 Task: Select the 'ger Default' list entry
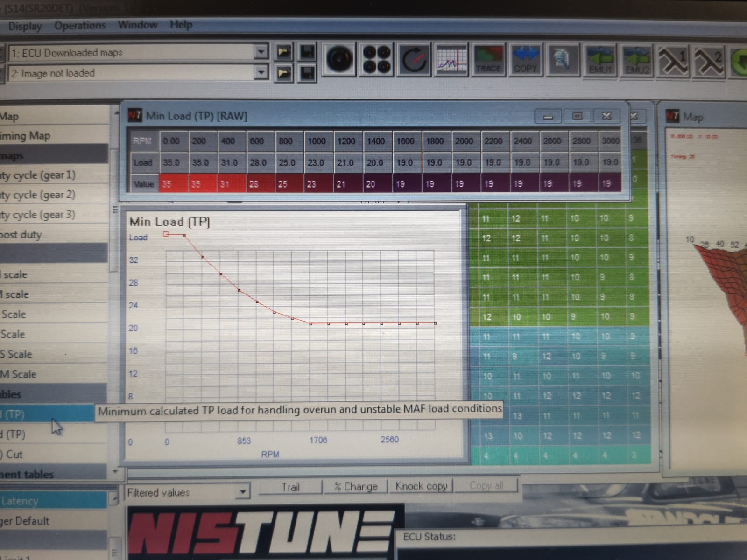click(54, 521)
